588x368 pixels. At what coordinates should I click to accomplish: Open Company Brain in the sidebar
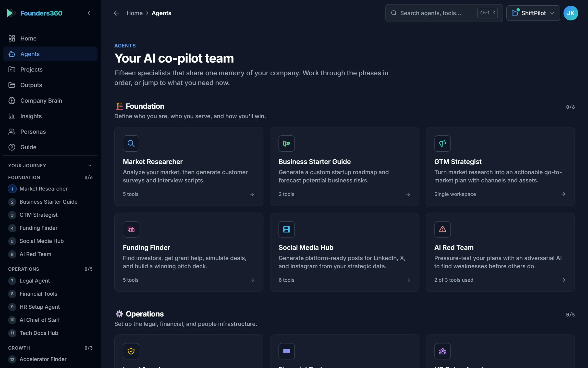(x=50, y=101)
